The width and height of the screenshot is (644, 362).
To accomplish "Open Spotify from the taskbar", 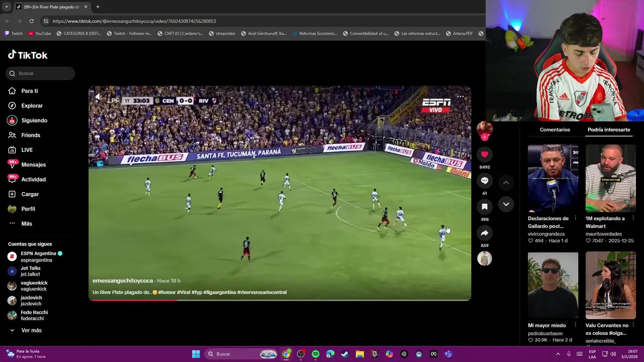I will 315,354.
